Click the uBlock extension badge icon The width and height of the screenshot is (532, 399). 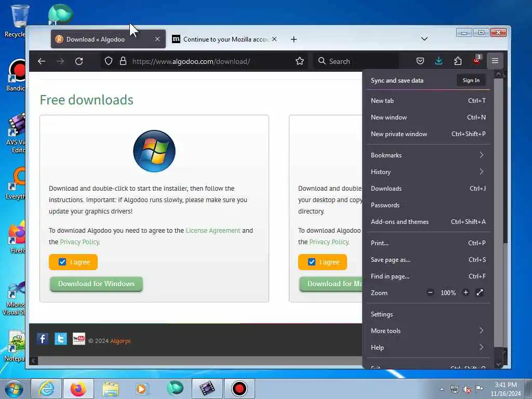477,60
